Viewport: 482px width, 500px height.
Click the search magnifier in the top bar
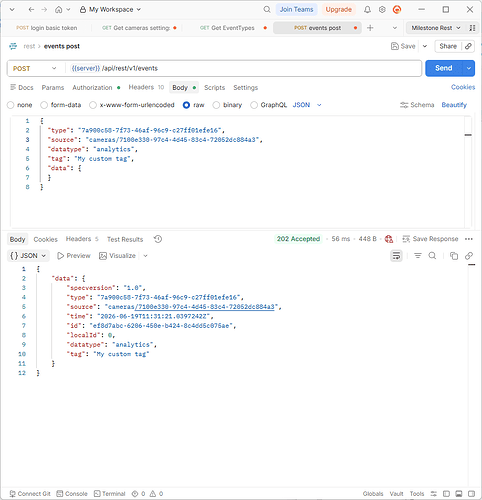(267, 10)
